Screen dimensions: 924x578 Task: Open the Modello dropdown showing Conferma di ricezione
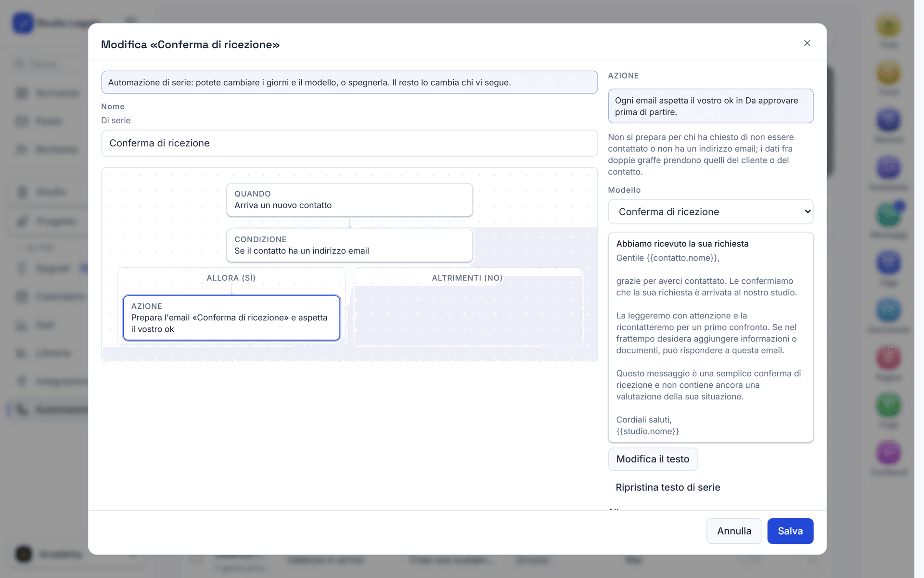click(x=710, y=211)
